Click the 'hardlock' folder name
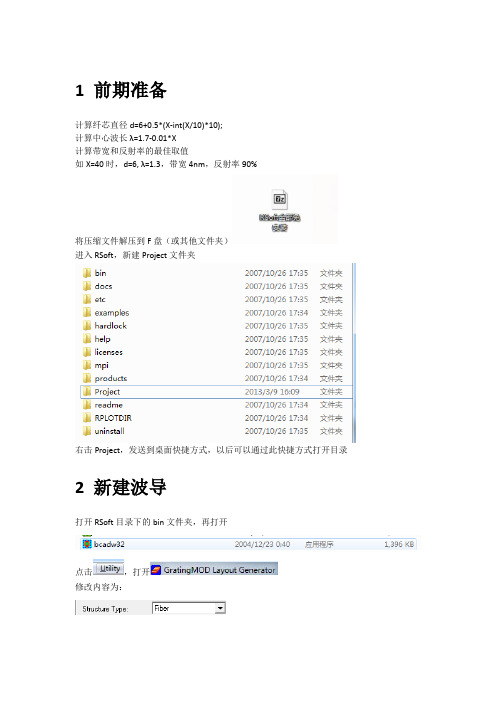This screenshot has height=702, width=496. point(111,325)
